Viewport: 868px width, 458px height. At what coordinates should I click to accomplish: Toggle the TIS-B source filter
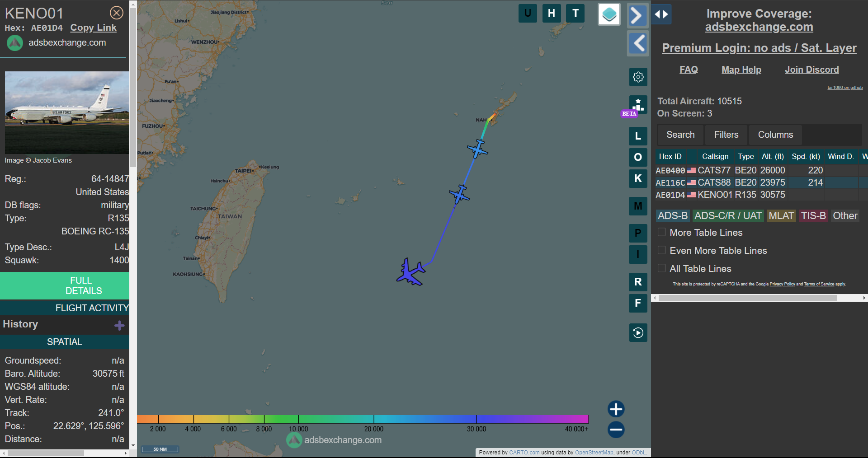click(x=813, y=216)
